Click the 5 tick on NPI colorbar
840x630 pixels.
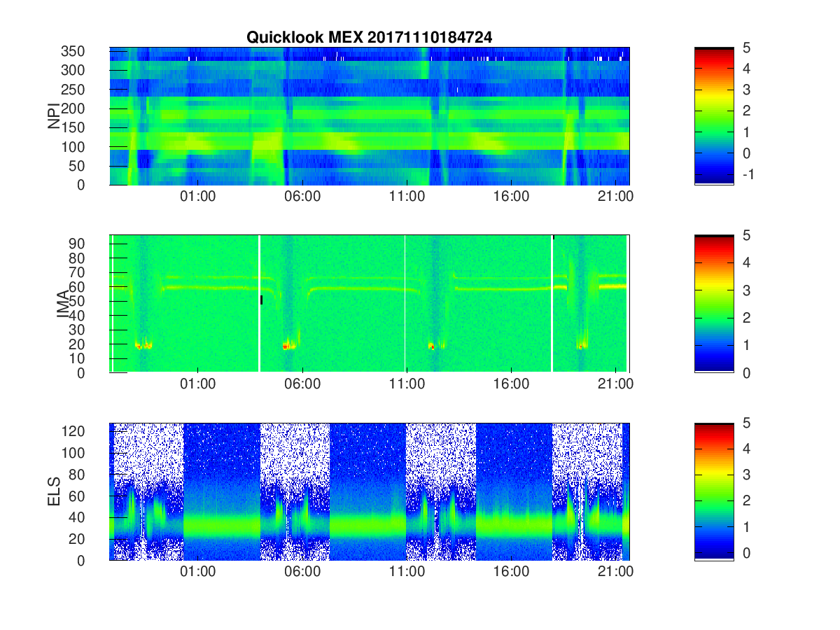click(747, 48)
